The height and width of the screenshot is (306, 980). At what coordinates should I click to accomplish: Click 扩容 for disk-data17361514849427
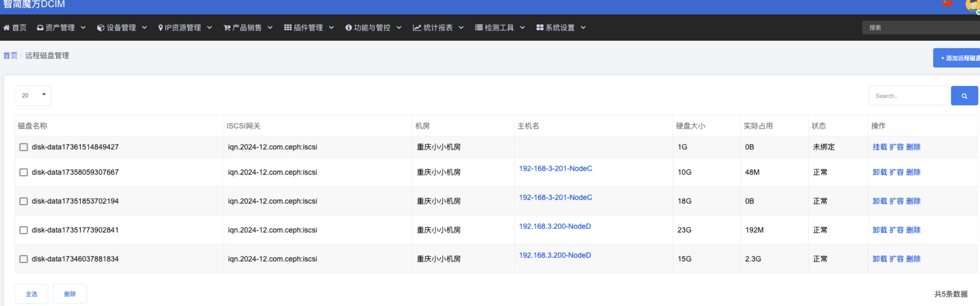[x=896, y=147]
